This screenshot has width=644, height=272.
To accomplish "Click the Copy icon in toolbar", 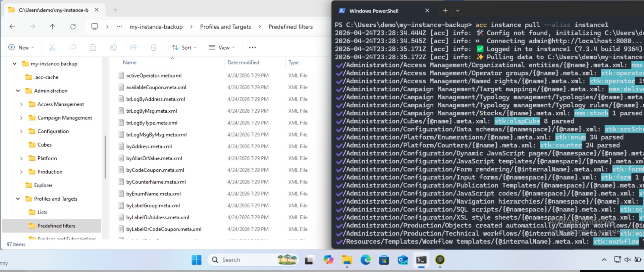I will (x=72, y=48).
